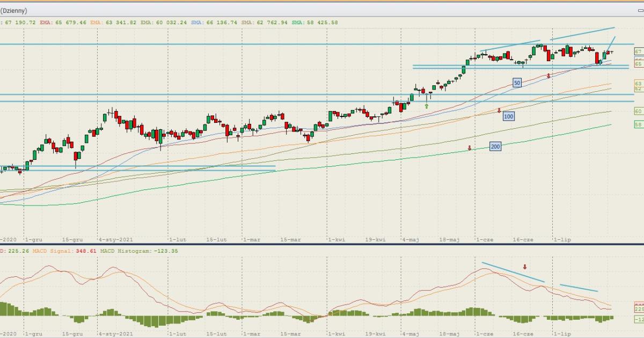Click the green 58 price tag on right axis
The height and width of the screenshot is (338, 644).
638,124
